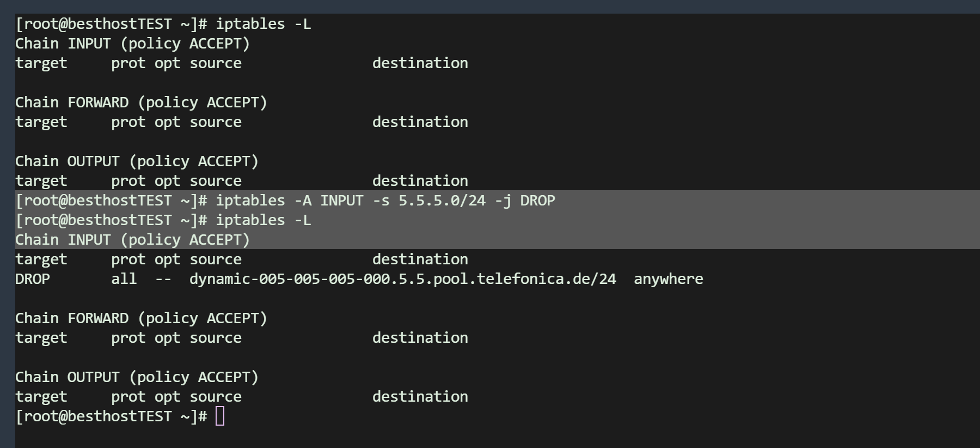
Task: Click the highlighted Chain INPUT header line
Action: point(132,240)
